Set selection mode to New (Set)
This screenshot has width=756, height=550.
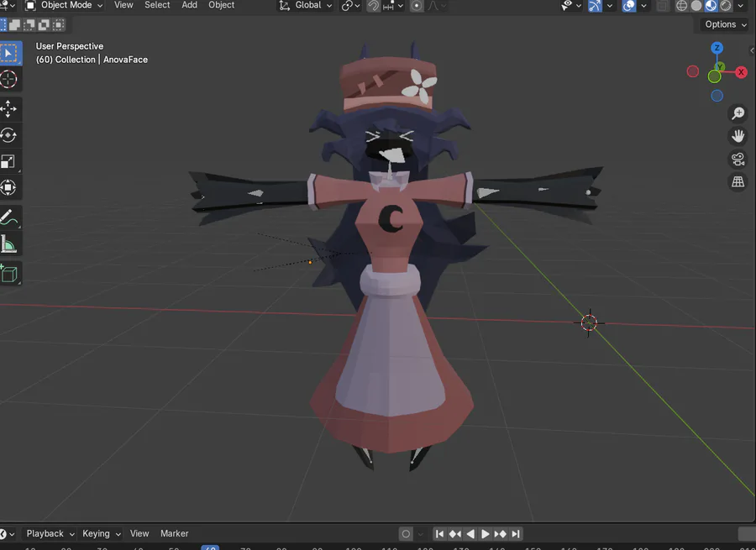(x=3, y=24)
